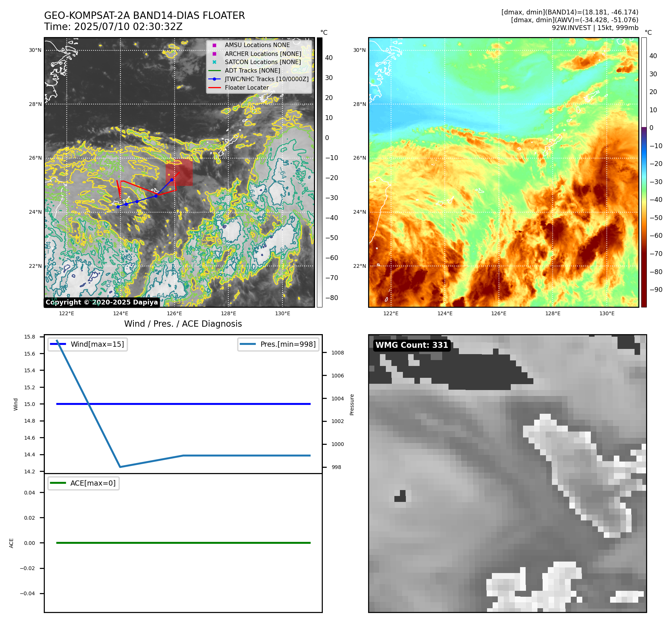Click the '-80' tick on grayscale colorbar

(x=332, y=298)
